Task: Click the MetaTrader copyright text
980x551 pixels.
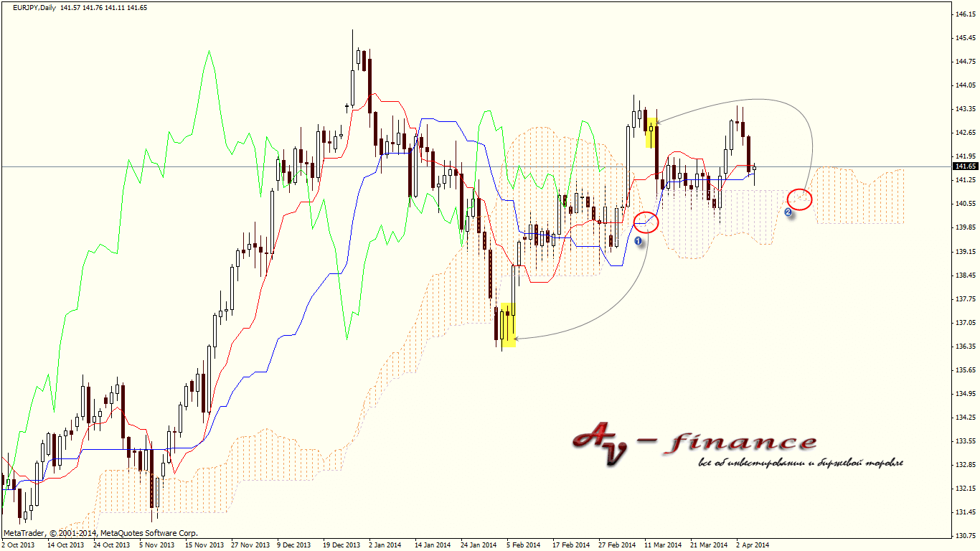Action: coord(100,533)
